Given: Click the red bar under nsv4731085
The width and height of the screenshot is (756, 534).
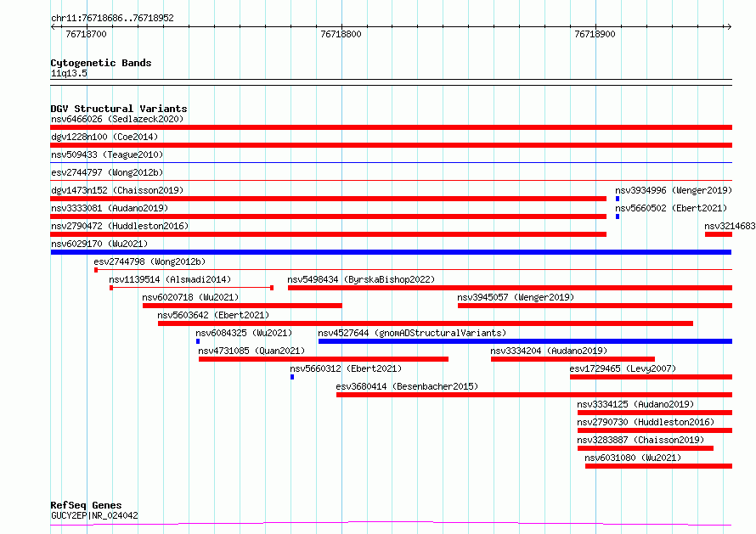Looking at the screenshot, I should point(324,359).
